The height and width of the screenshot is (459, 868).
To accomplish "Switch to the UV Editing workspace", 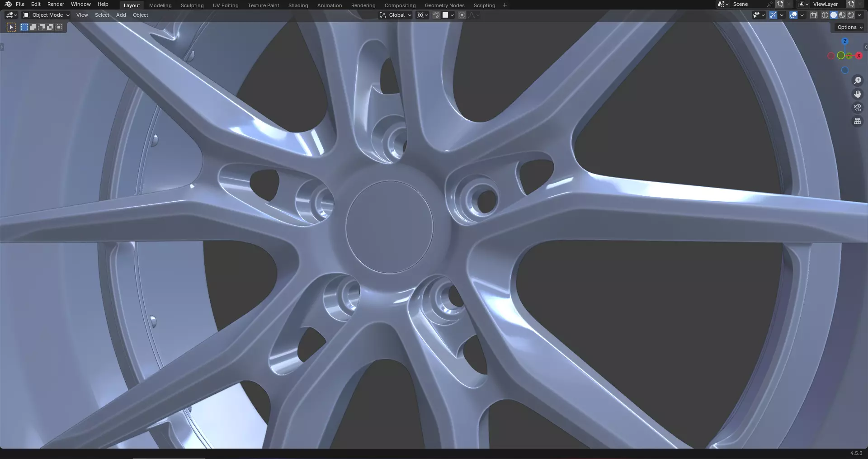I will tap(226, 5).
